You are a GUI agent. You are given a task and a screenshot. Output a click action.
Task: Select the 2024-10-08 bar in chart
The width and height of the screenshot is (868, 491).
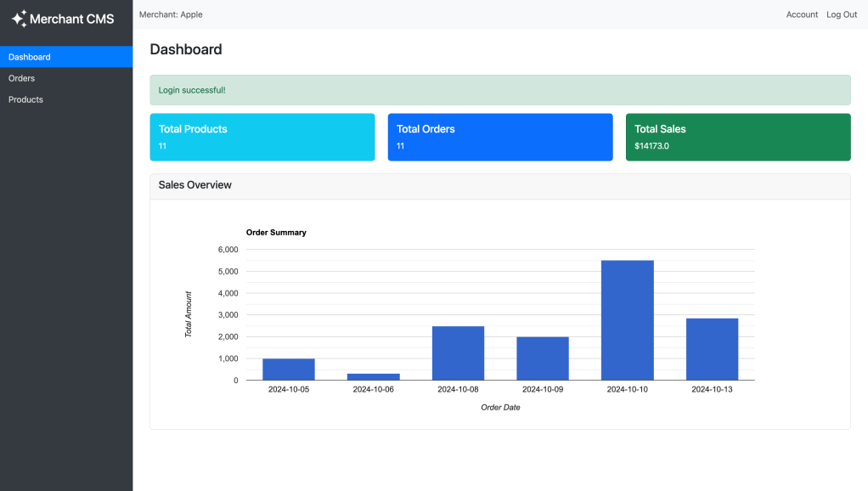(458, 353)
